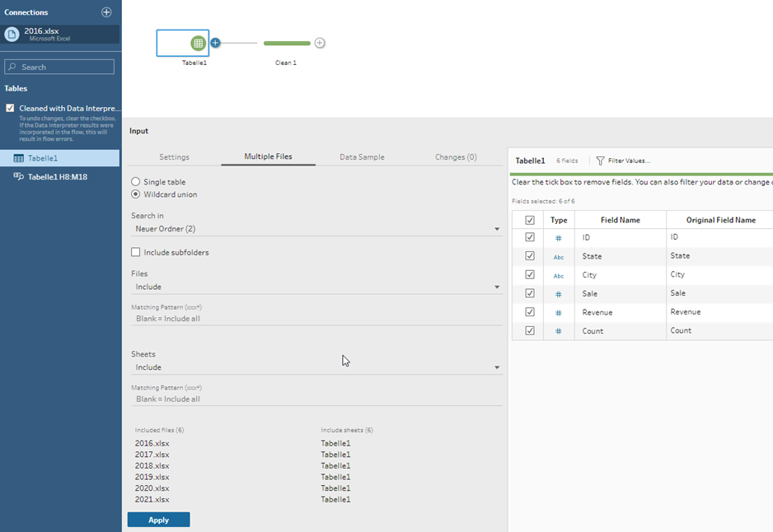The width and height of the screenshot is (773, 532).
Task: Click 2018.xlsx in Included files list
Action: pyautogui.click(x=152, y=466)
